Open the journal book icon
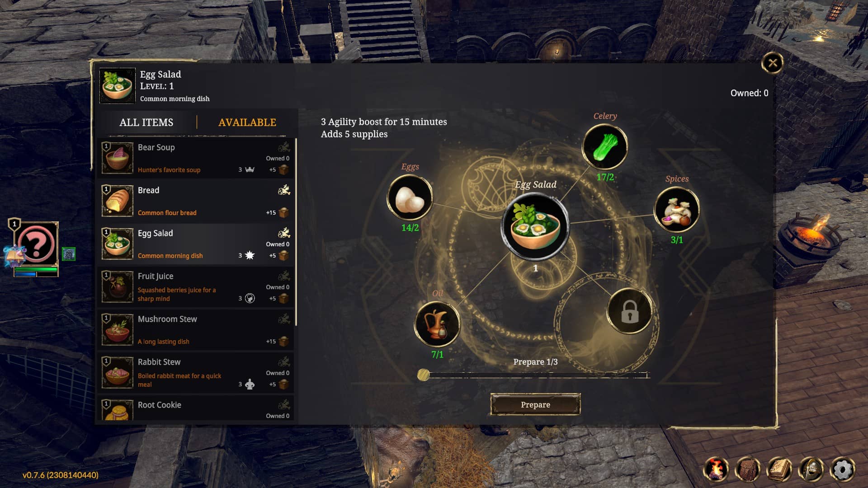Screen dimensions: 868x488 (779, 469)
